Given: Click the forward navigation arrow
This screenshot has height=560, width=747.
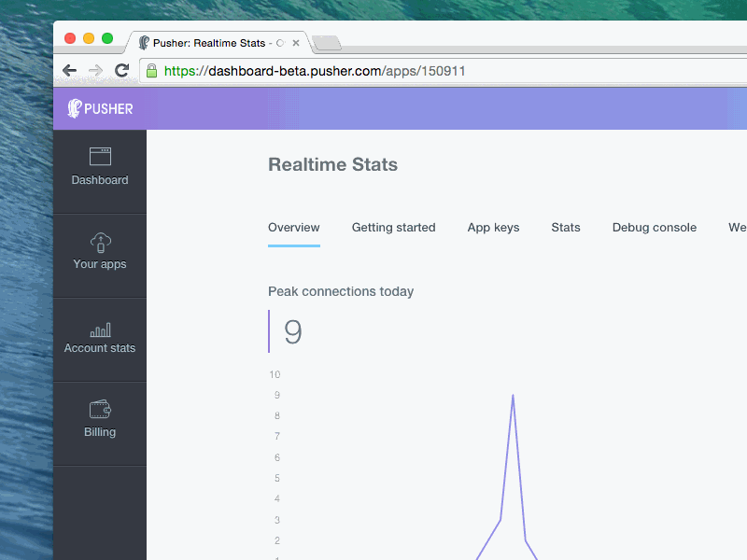Looking at the screenshot, I should click(95, 70).
